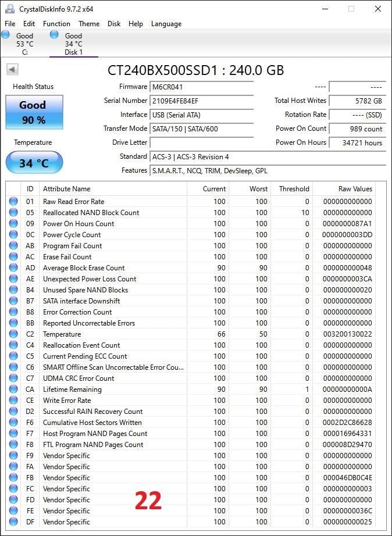The height and width of the screenshot is (536, 392).
Task: Open the Edit menu
Action: click(29, 24)
